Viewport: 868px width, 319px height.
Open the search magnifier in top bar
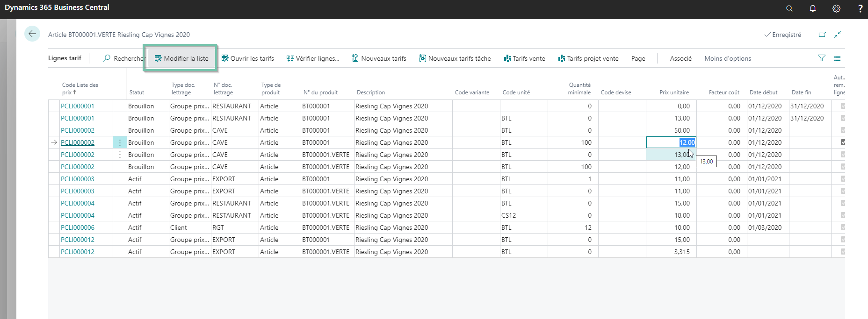point(789,8)
